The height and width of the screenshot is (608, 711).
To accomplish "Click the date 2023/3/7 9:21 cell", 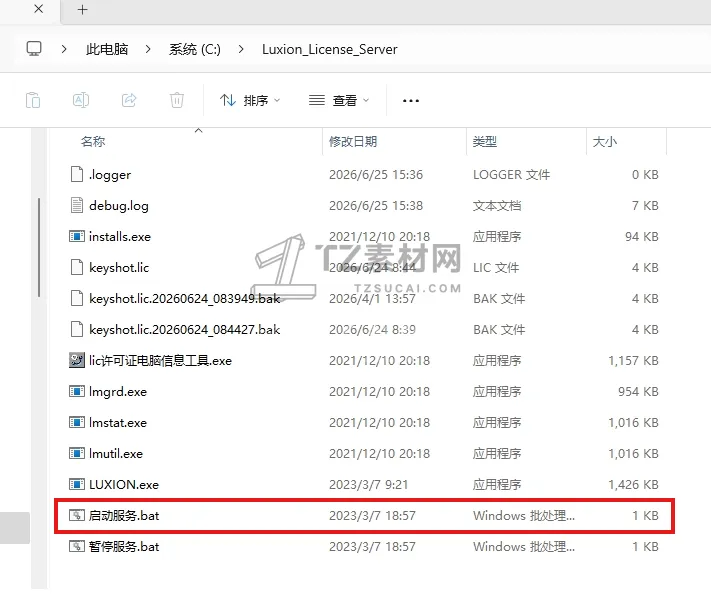I will [369, 485].
